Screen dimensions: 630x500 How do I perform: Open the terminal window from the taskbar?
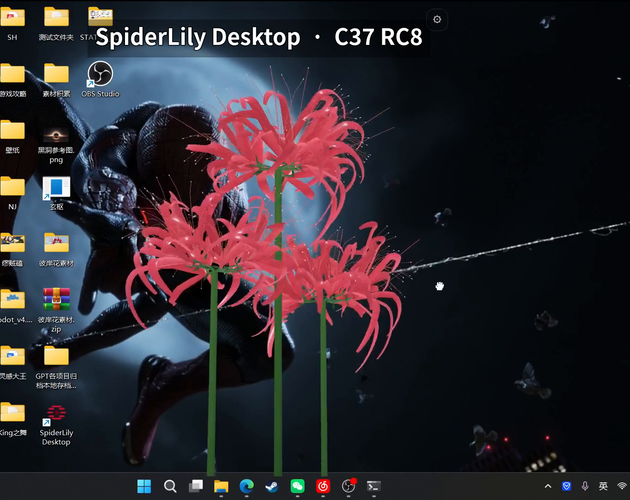pyautogui.click(x=374, y=486)
